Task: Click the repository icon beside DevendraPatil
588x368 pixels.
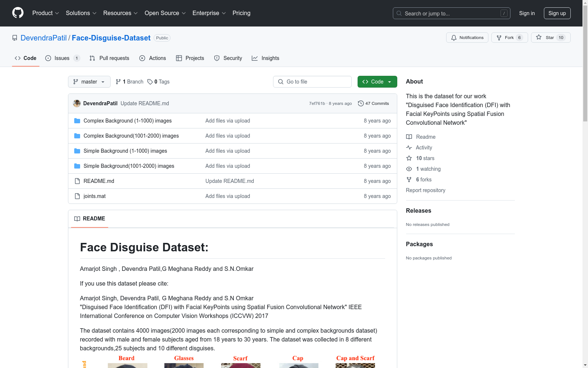Action: coord(15,38)
